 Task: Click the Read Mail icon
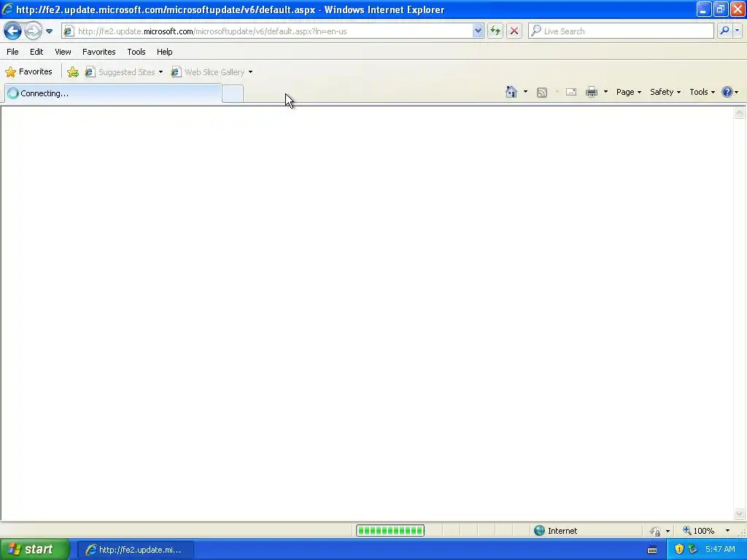click(571, 92)
